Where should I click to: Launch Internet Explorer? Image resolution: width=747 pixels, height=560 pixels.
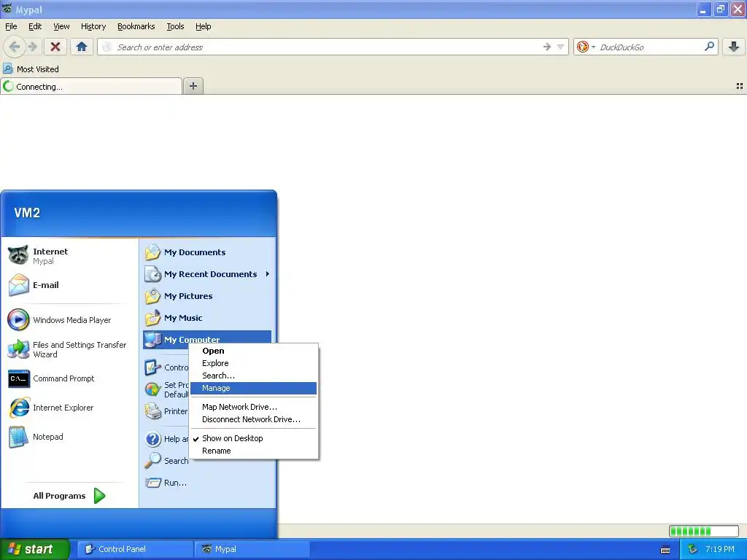pos(69,408)
